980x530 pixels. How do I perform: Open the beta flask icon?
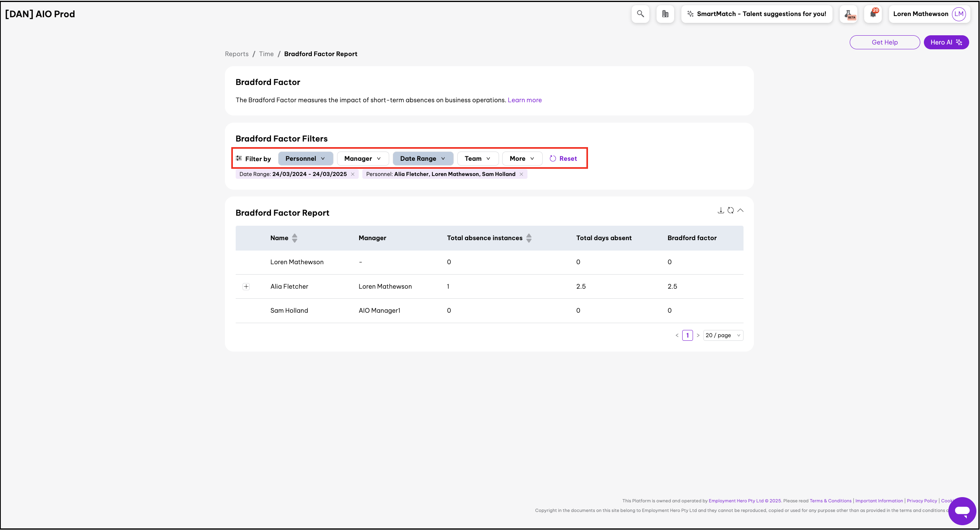pos(848,14)
